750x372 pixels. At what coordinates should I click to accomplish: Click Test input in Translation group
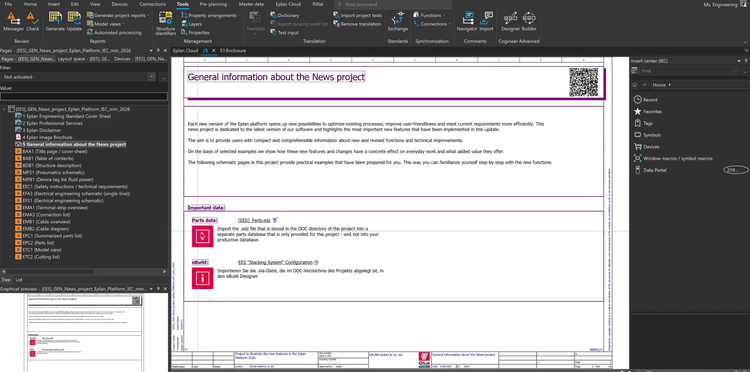coord(284,33)
